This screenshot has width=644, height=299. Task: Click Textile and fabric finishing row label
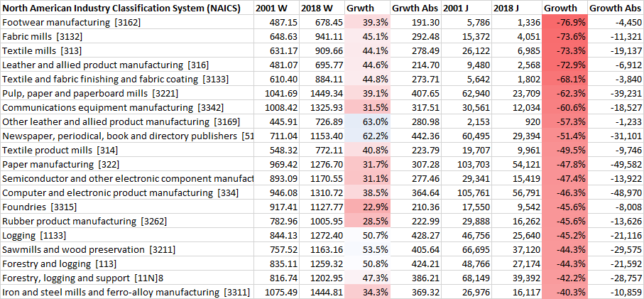pyautogui.click(x=127, y=79)
